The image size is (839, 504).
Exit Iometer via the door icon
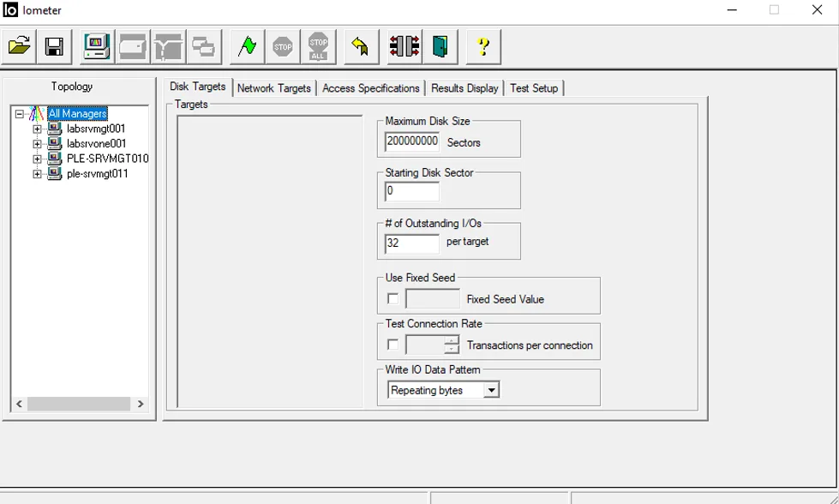(440, 46)
